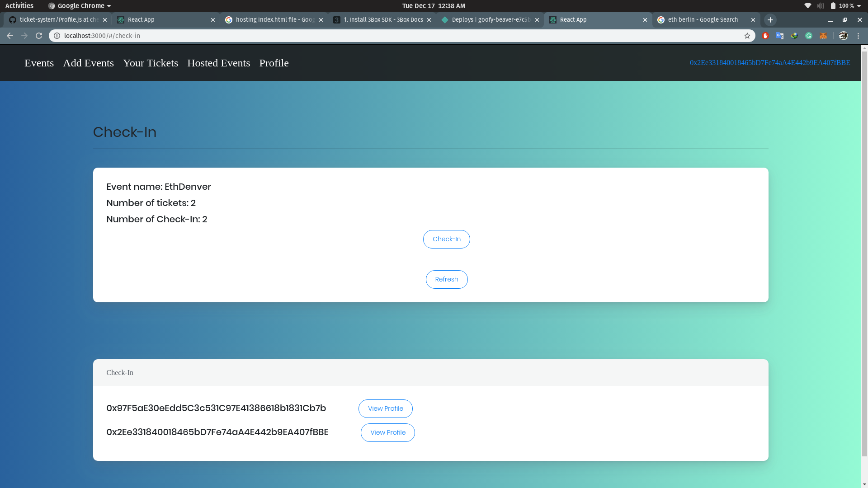This screenshot has width=868, height=488.
Task: Switch to the eth berlin Google Search tab
Action: pyautogui.click(x=703, y=20)
